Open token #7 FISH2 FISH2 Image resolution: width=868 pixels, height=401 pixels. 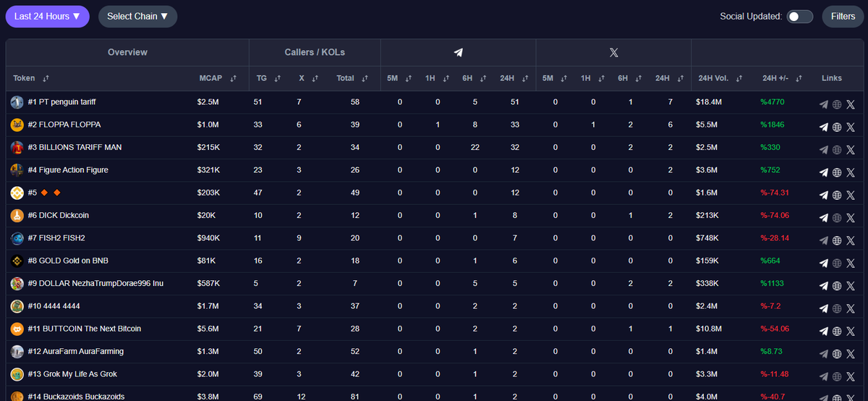[56, 238]
